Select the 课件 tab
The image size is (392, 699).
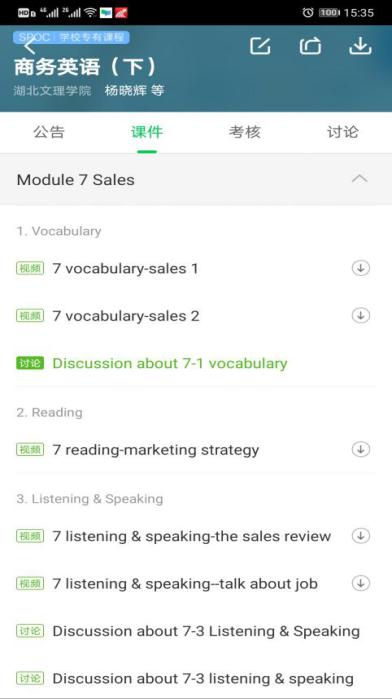tap(147, 132)
